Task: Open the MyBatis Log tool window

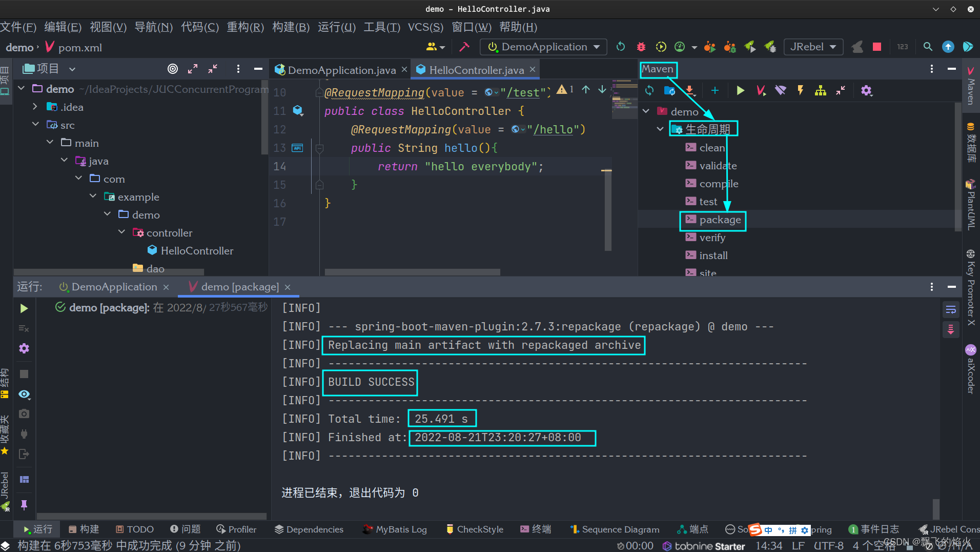Action: pos(395,529)
